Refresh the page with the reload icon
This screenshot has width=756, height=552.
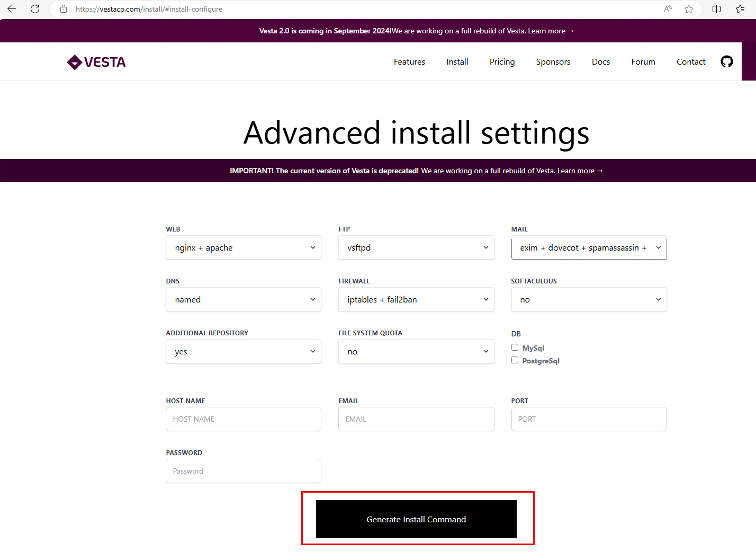coord(35,9)
